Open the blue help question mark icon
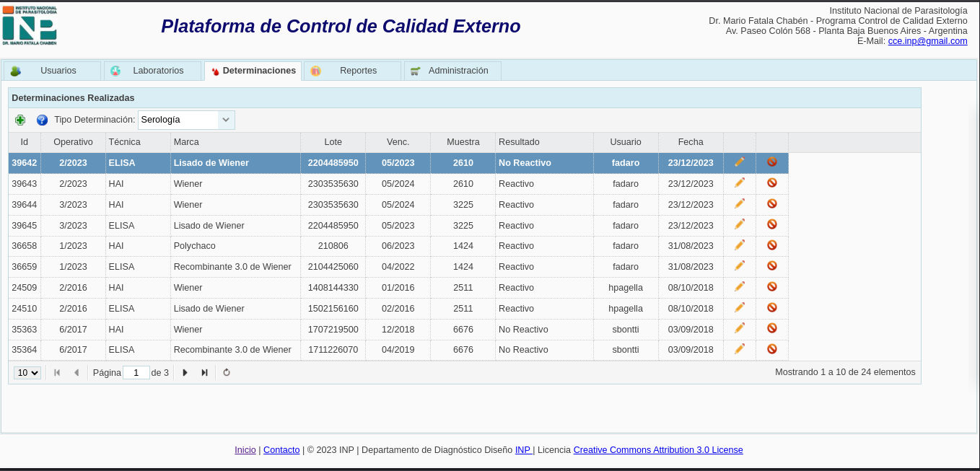This screenshot has width=980, height=471. point(42,120)
